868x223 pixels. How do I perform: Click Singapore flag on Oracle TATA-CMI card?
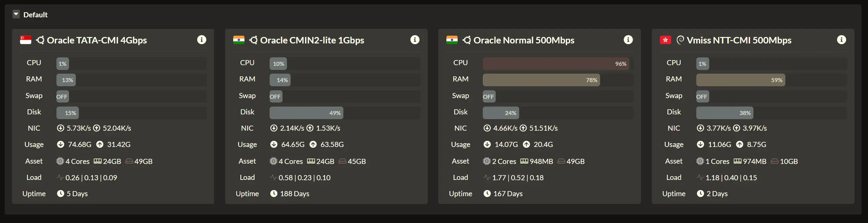25,40
